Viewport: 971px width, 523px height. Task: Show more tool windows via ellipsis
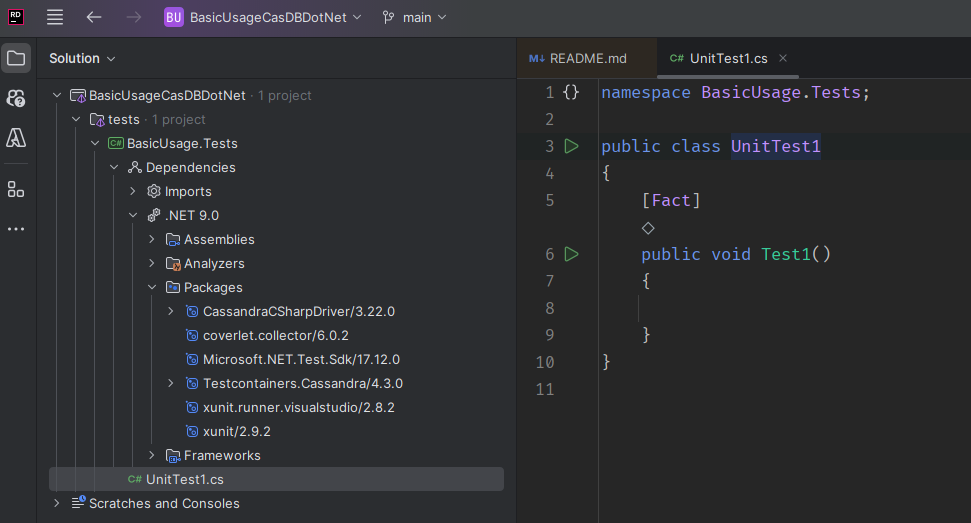click(16, 229)
